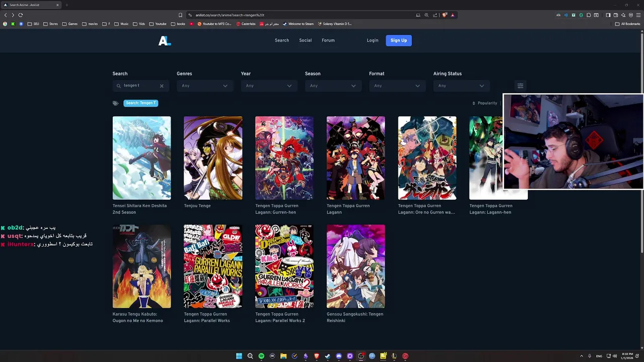Click the browser forward arrow
Screen dimensions: 644x362
13,15
